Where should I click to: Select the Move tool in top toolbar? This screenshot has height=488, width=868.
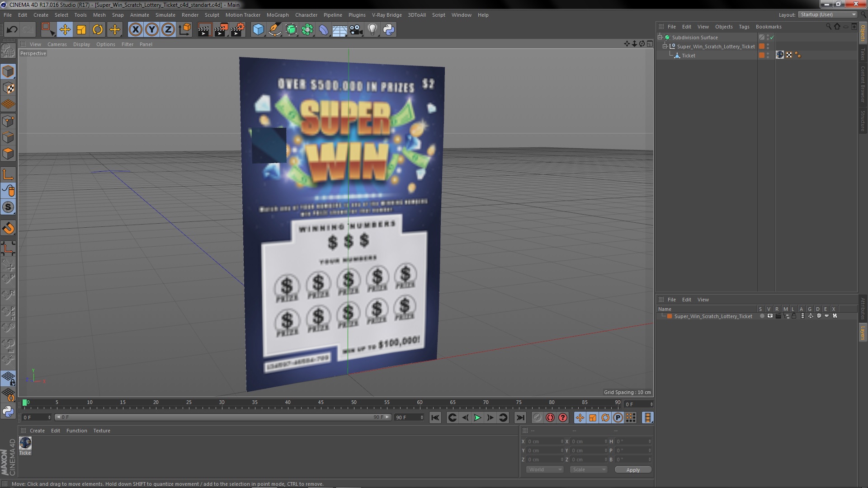point(65,30)
